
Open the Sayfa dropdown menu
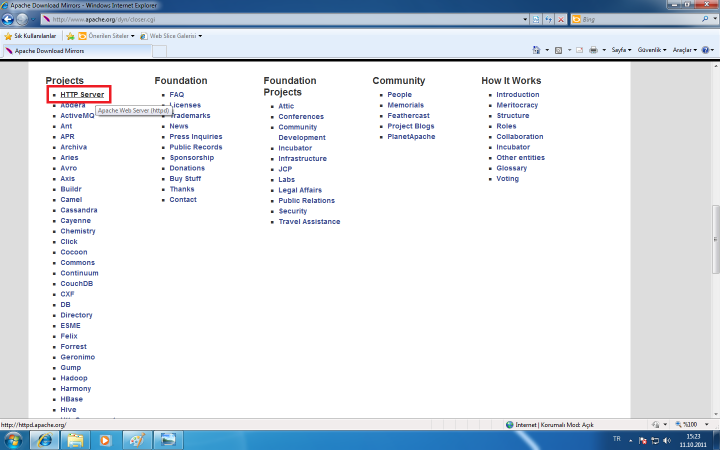tap(621, 49)
